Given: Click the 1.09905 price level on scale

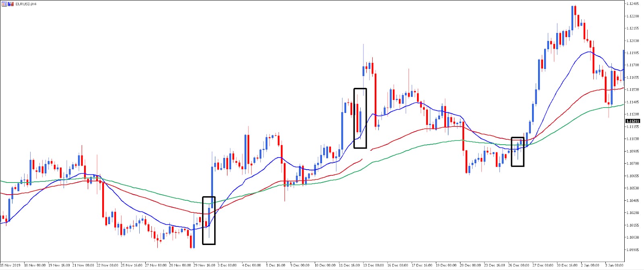Looking at the screenshot, I should click(633, 249).
